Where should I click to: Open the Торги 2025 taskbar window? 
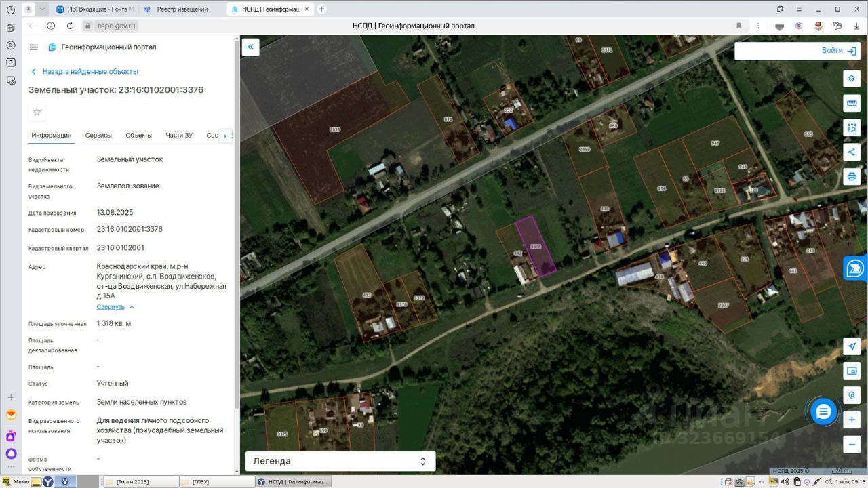141,482
